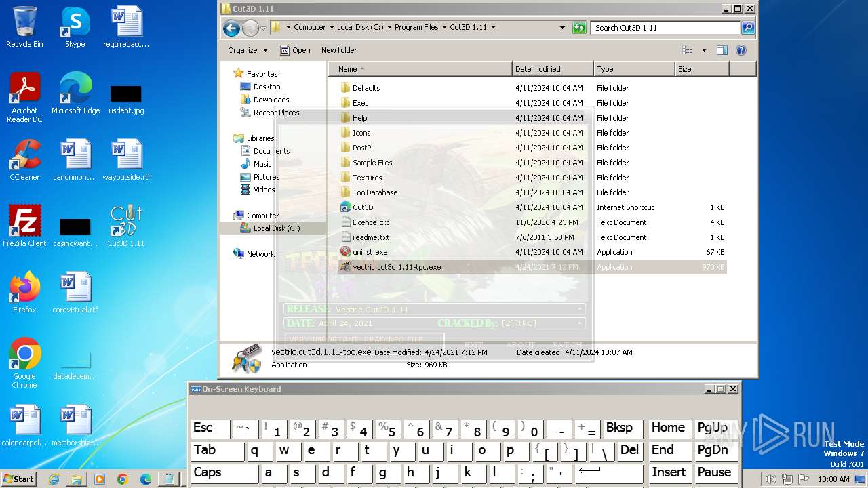The height and width of the screenshot is (488, 868).
Task: Select the uninst.exe file
Action: pyautogui.click(x=370, y=252)
